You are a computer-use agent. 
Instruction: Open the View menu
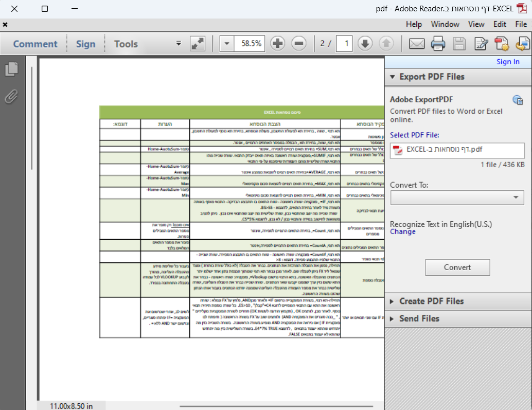(x=476, y=24)
